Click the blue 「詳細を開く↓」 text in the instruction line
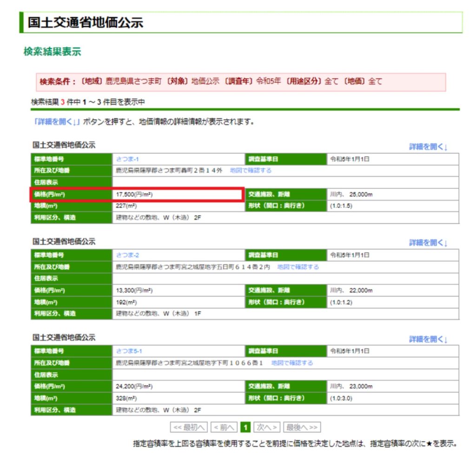This screenshot has width=476, height=453. [56, 122]
